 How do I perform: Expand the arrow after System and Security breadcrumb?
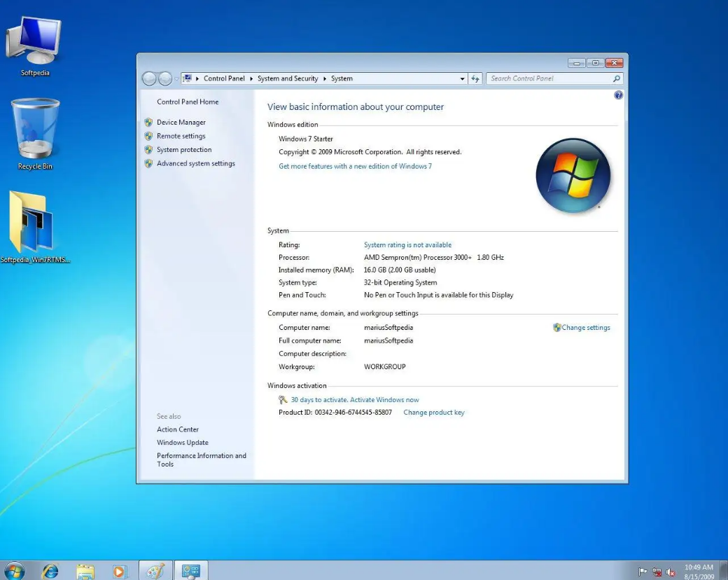(x=325, y=78)
